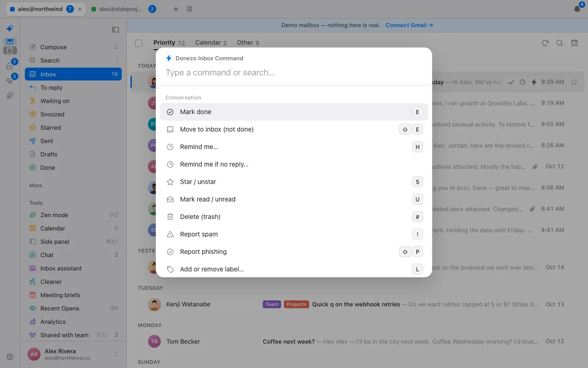Viewport: 588px width, 368px height.
Task: Select the Report spam command
Action: pyautogui.click(x=294, y=234)
